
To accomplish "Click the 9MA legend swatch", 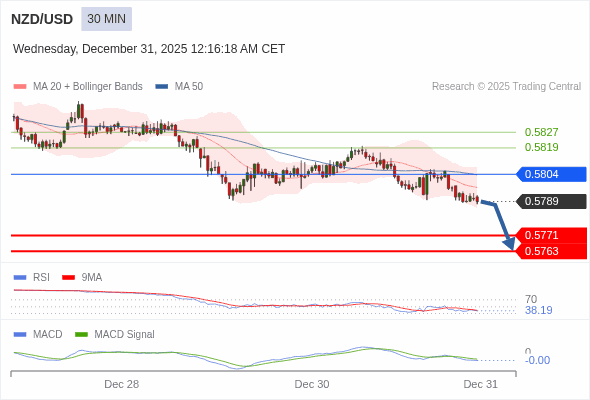I will (x=68, y=278).
